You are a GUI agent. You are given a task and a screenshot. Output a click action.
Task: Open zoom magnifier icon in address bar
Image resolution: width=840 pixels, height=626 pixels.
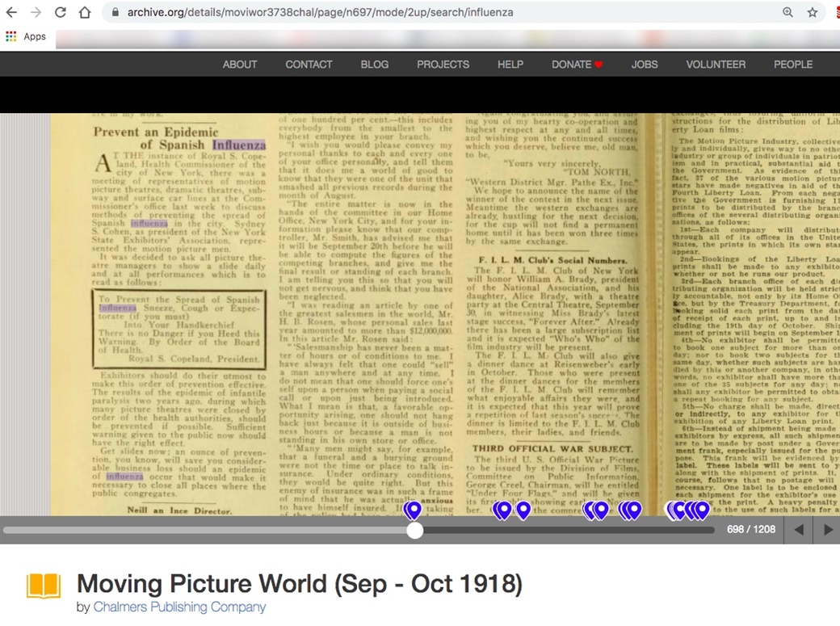coord(787,12)
